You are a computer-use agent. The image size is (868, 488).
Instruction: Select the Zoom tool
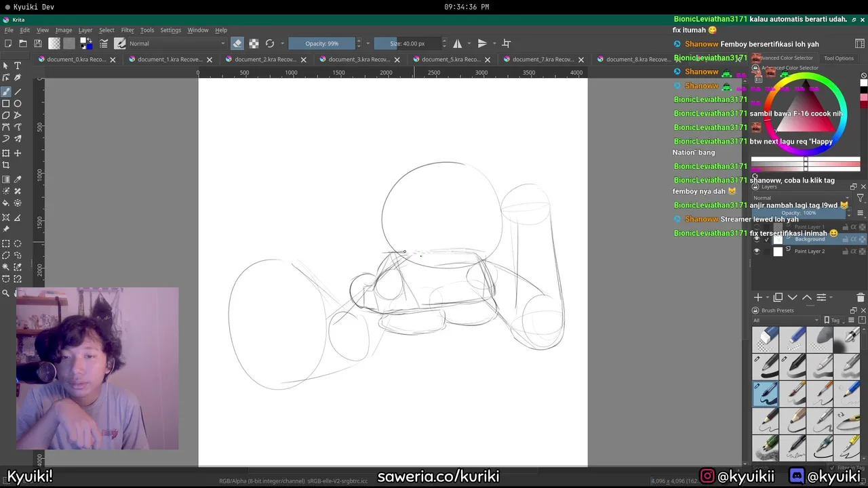coord(6,293)
